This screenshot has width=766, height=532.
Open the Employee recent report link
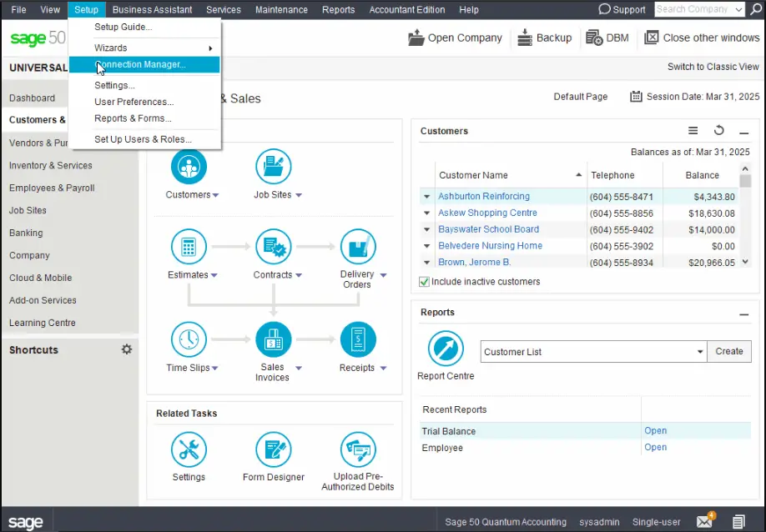655,448
